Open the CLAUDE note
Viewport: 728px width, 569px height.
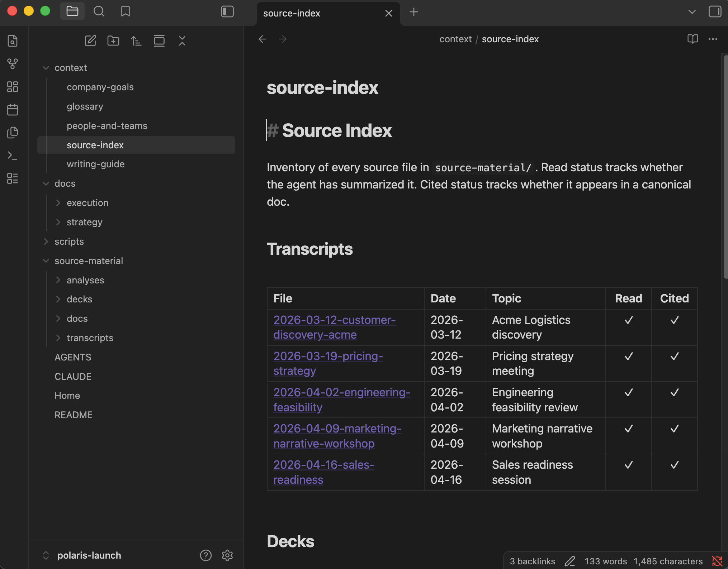point(136,377)
